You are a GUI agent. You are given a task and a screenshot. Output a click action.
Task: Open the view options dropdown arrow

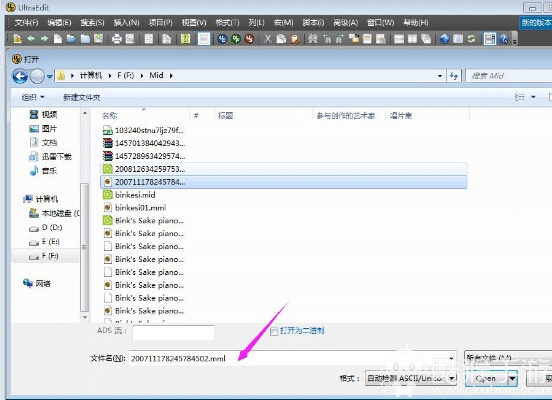click(x=533, y=97)
